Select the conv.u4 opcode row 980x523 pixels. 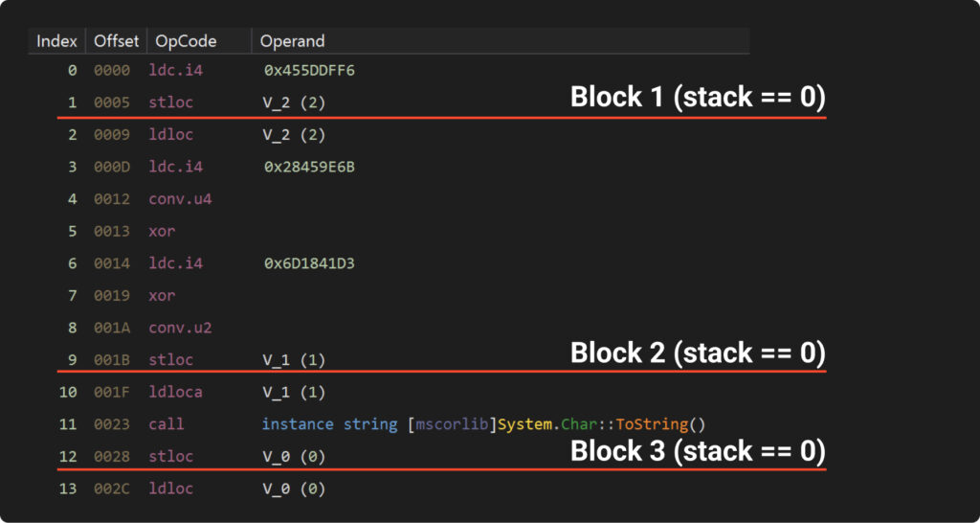pyautogui.click(x=180, y=198)
